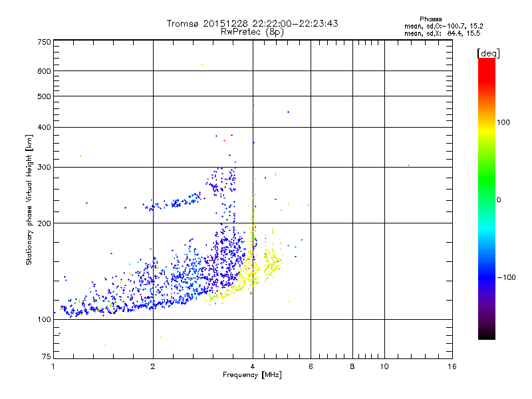Click the green 0-degree region of colorbar
The height and width of the screenshot is (399, 532).
tap(487, 199)
